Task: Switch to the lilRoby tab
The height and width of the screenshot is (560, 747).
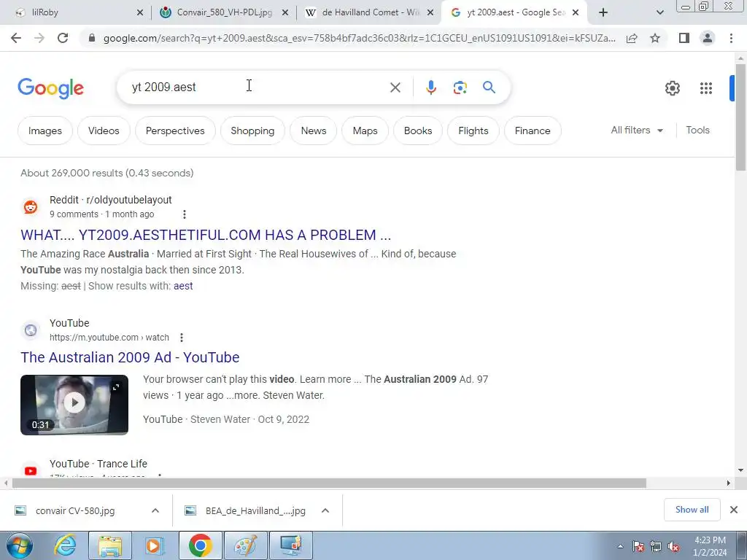Action: [80, 12]
